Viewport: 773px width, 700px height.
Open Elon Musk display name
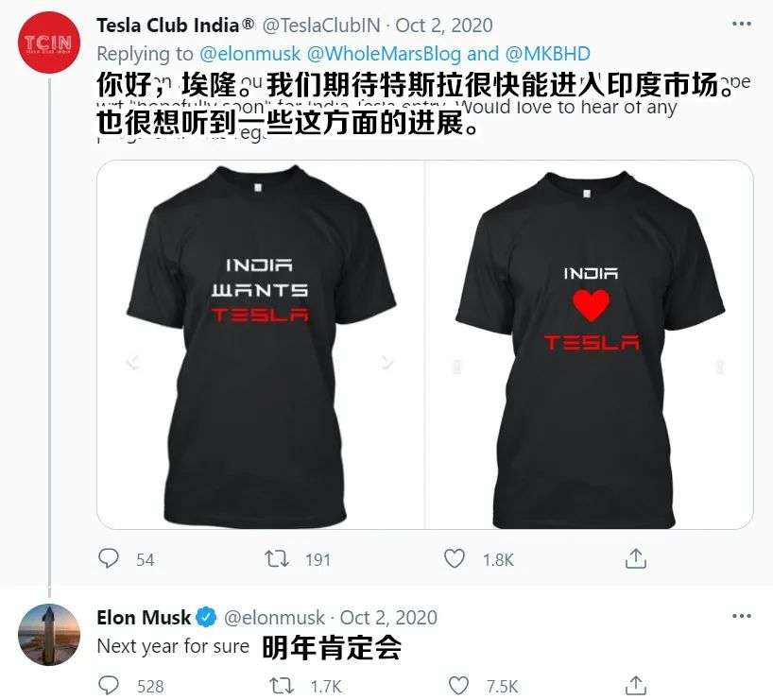pyautogui.click(x=144, y=617)
